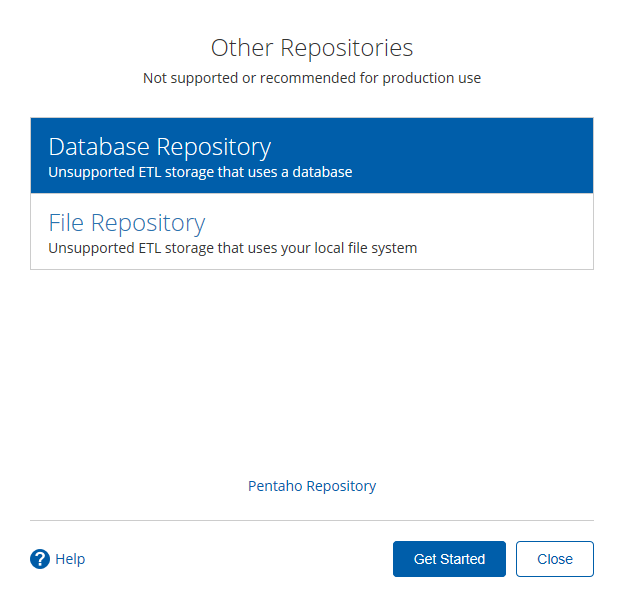Dismiss the dialog using Close
The image size is (624, 595).
[x=554, y=559]
